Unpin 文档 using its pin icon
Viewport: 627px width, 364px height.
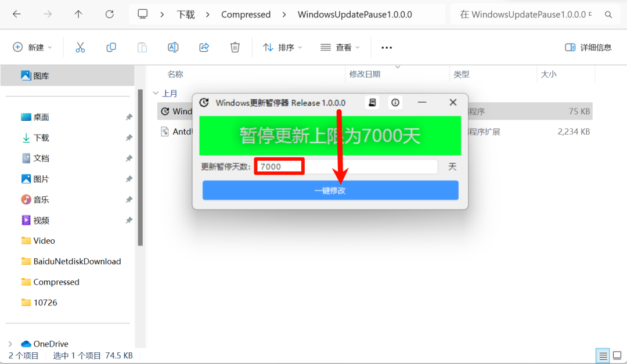coord(129,158)
